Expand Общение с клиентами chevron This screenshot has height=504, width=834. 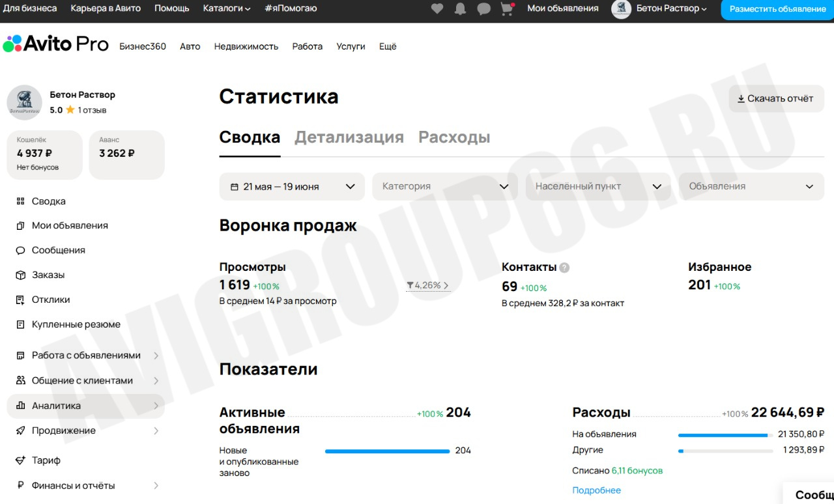point(156,380)
